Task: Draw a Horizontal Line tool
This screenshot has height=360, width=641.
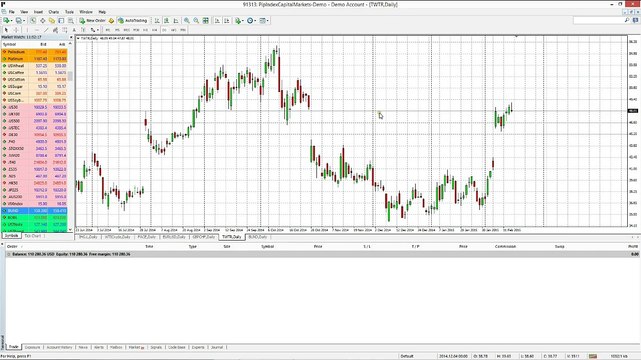Action: tap(37, 30)
